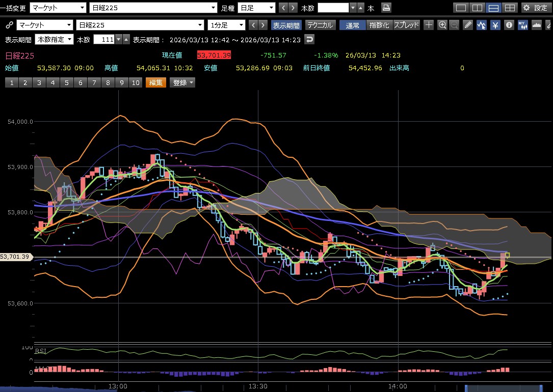Image resolution: width=553 pixels, height=392 pixels.
Task: Open 設定 settings button
Action: pos(535,8)
